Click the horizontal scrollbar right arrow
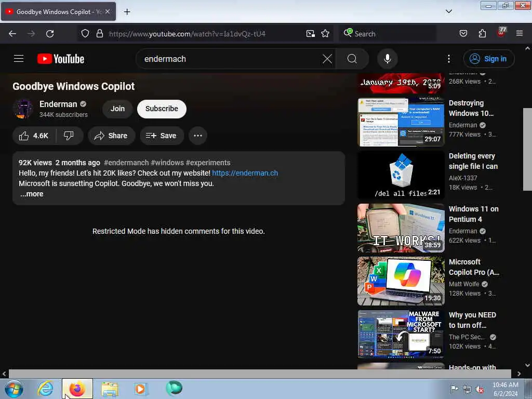This screenshot has width=532, height=399. [519, 374]
